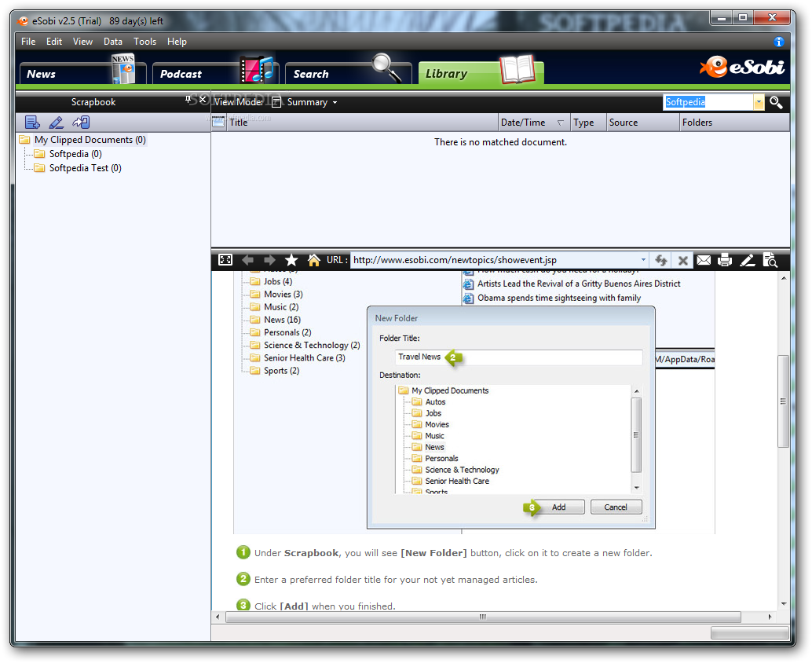Open the Data menu

(113, 42)
